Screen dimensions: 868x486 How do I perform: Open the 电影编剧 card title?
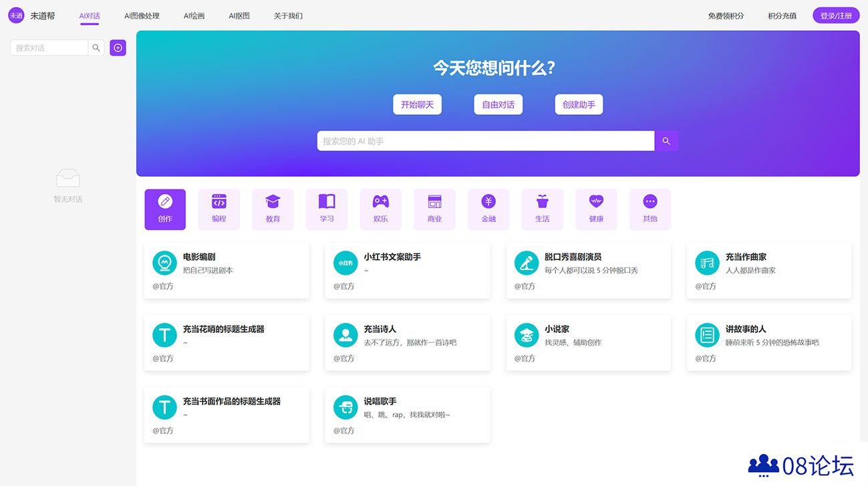click(x=199, y=257)
